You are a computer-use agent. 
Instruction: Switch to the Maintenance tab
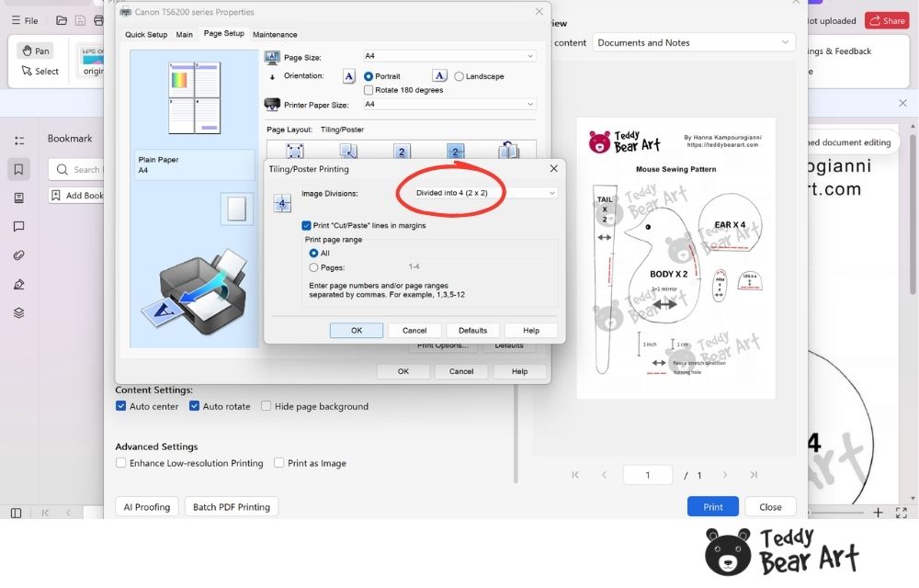pos(275,35)
